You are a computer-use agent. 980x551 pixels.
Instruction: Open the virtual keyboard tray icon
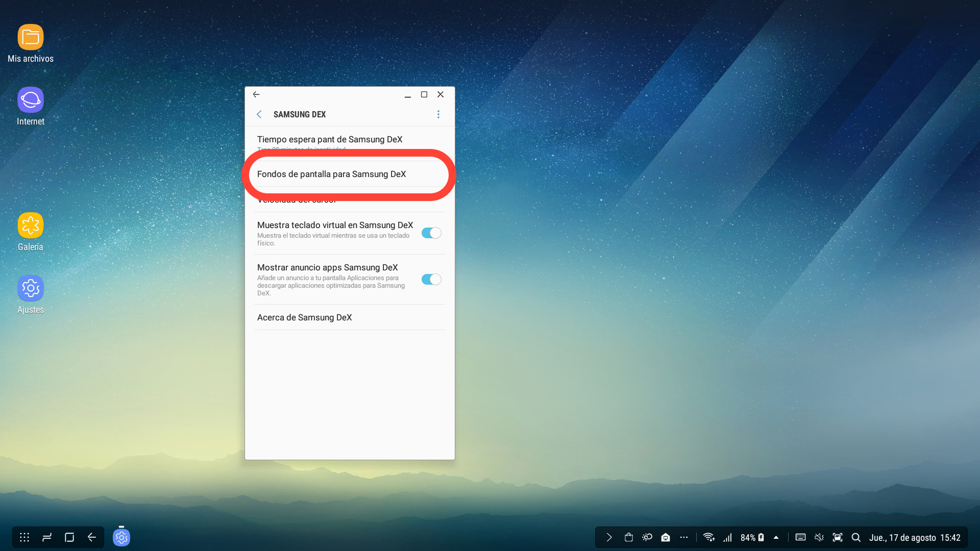point(800,537)
